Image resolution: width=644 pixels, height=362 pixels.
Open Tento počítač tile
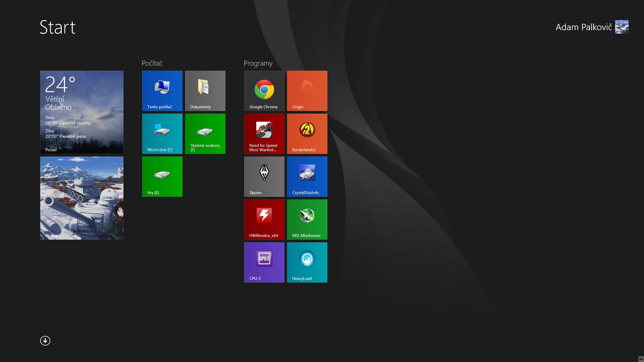pos(162,90)
